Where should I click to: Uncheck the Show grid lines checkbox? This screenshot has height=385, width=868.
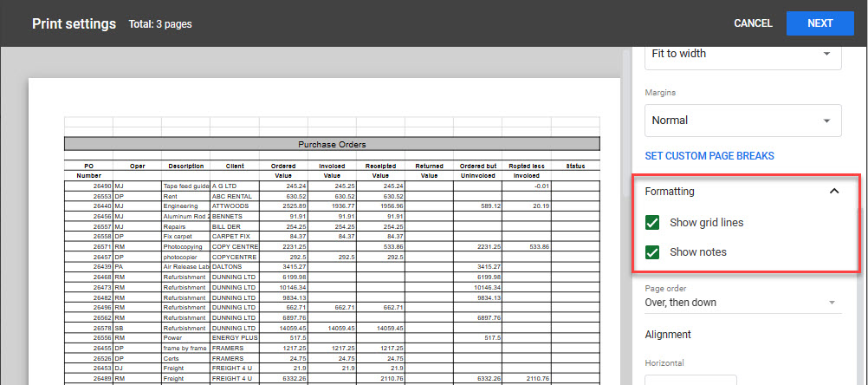click(x=654, y=223)
